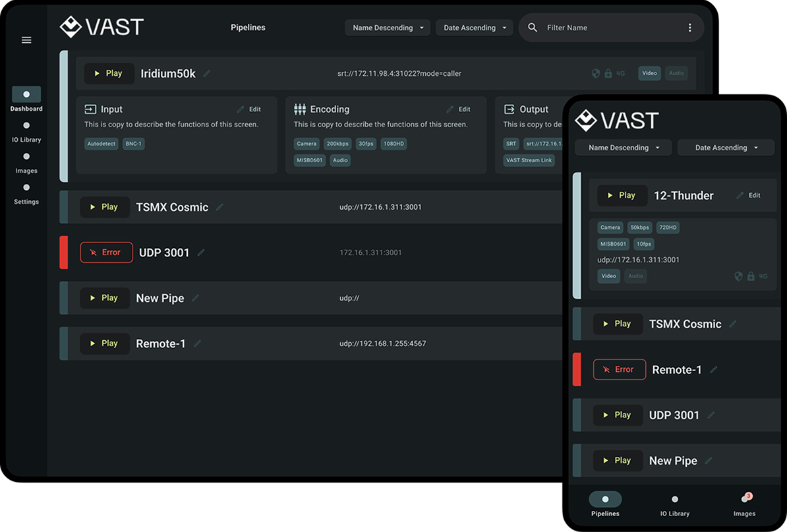787x532 pixels.
Task: Click the lock icon on Iridium50k row
Action: (608, 73)
